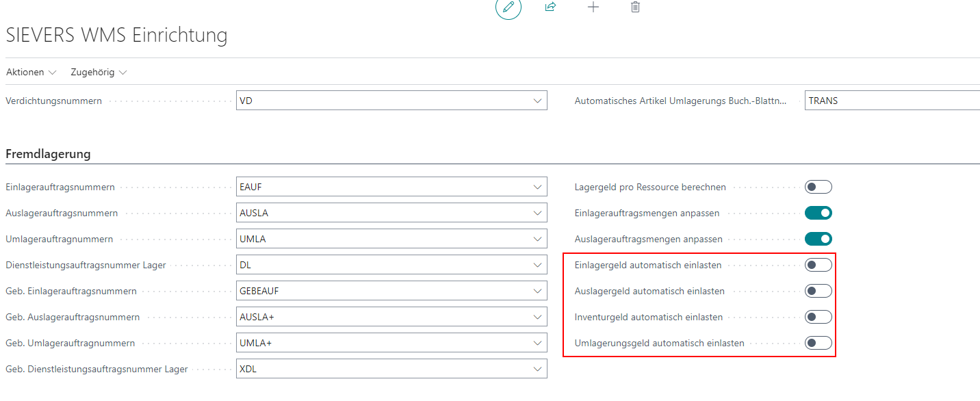Toggle Lagergeld pro Ressource berechnen switch
980x401 pixels.
(818, 187)
